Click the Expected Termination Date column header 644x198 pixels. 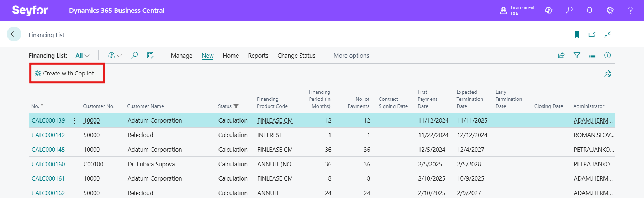coord(470,99)
